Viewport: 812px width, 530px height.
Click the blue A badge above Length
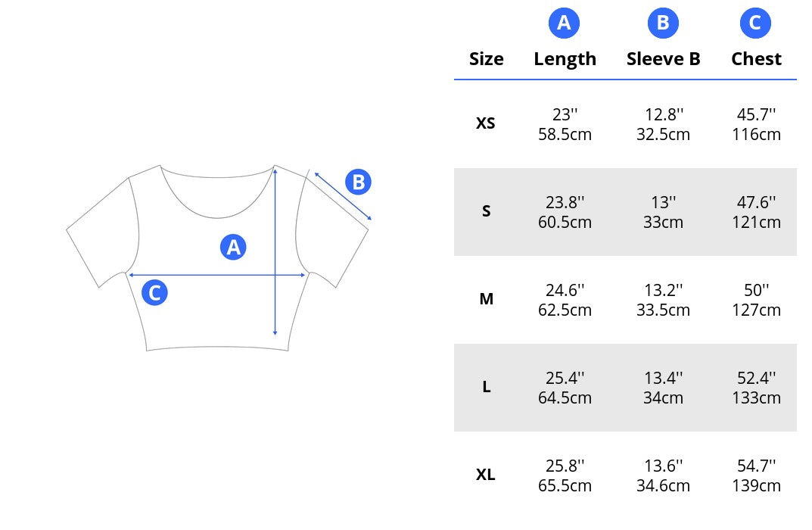click(564, 23)
